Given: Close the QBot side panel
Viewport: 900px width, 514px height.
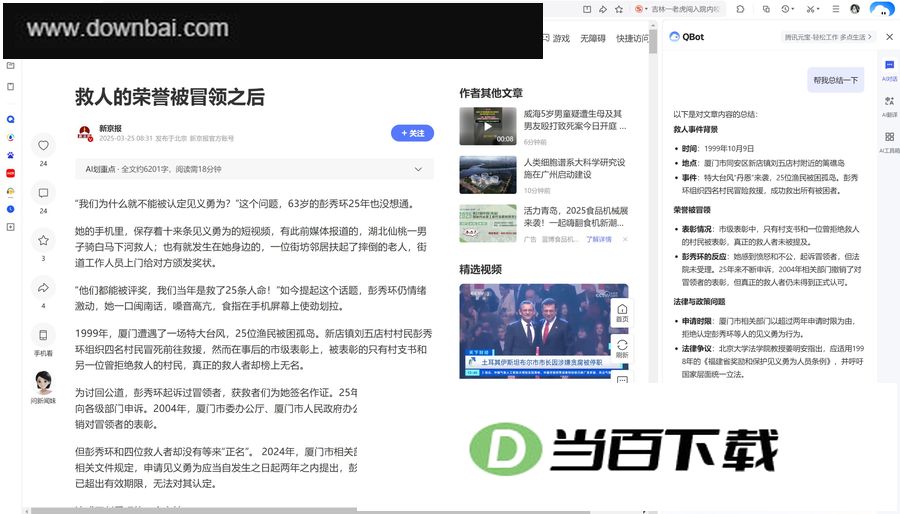Looking at the screenshot, I should coord(889,37).
